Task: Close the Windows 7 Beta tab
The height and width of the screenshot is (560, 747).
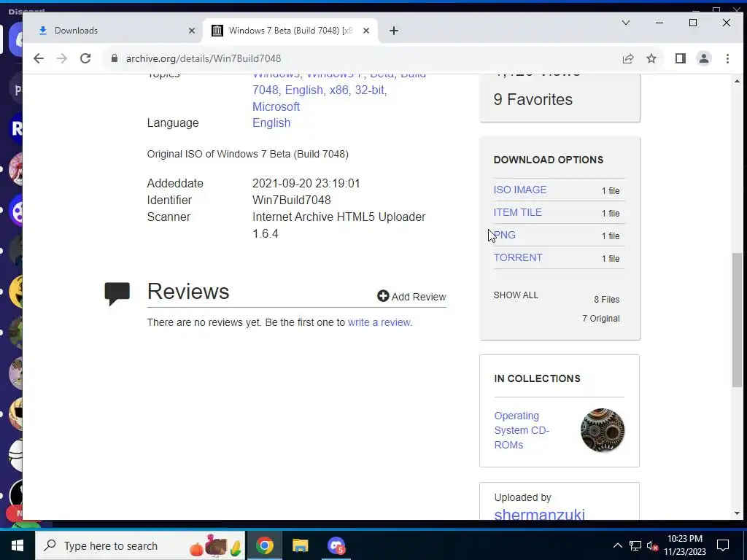Action: pyautogui.click(x=366, y=31)
